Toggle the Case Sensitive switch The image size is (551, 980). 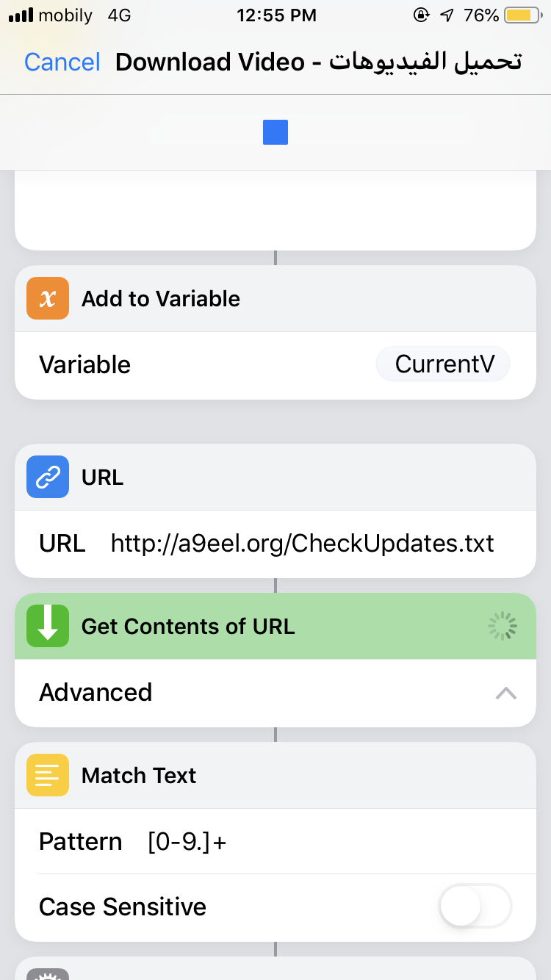click(x=475, y=907)
